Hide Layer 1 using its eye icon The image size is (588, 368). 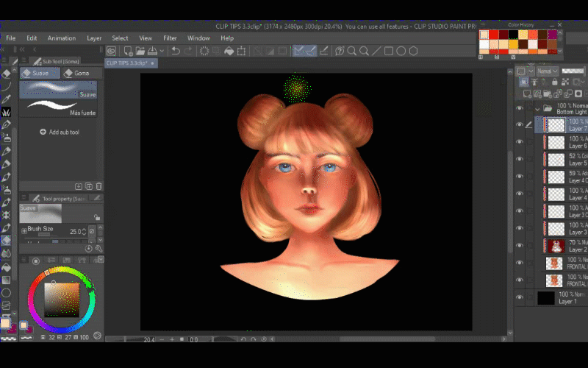[x=520, y=297]
